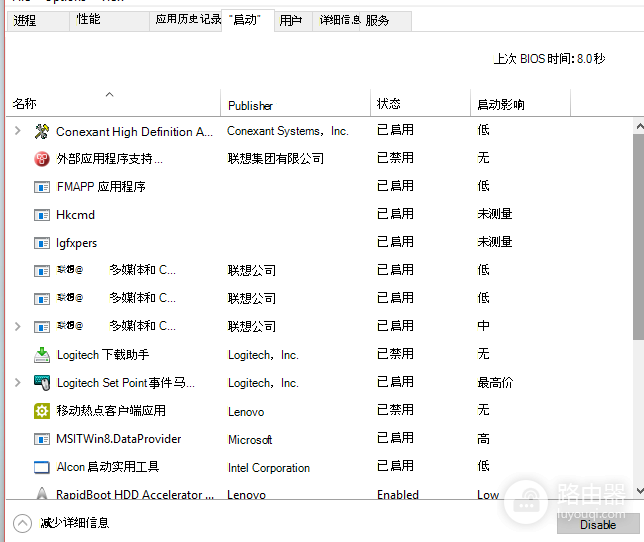644x542 pixels.
Task: Click the Logitech 下载助手 download icon
Action: [42, 355]
